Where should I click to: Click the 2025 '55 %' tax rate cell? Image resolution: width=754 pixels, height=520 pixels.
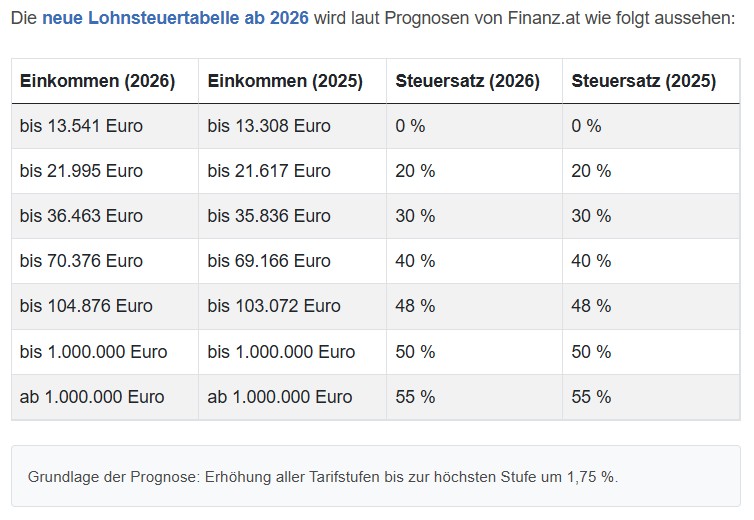click(591, 397)
